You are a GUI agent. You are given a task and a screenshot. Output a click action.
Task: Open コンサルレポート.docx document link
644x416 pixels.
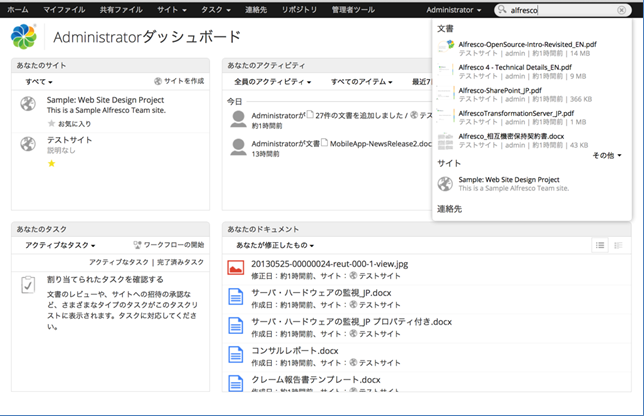(x=295, y=351)
